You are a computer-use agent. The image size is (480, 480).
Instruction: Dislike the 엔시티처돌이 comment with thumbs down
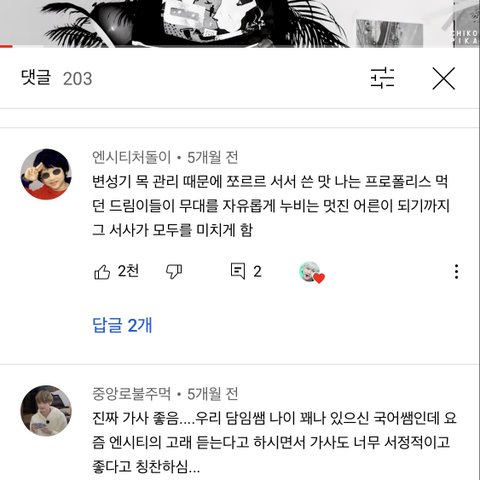tap(174, 272)
